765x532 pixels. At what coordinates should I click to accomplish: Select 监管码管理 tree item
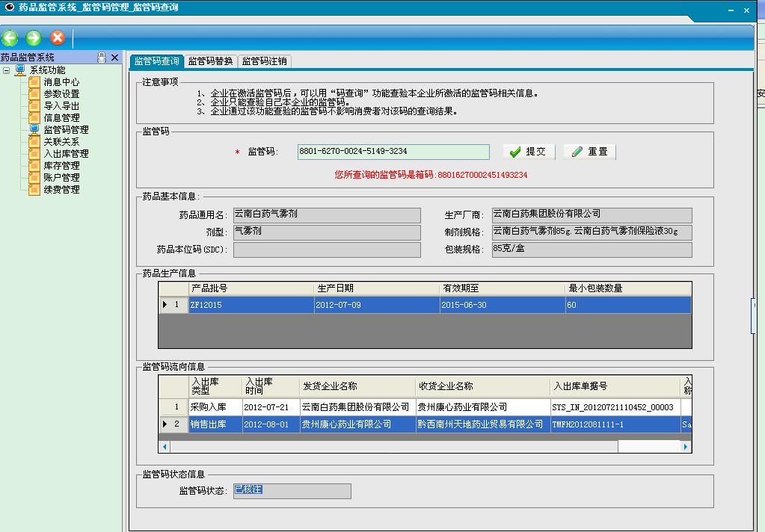pos(66,130)
